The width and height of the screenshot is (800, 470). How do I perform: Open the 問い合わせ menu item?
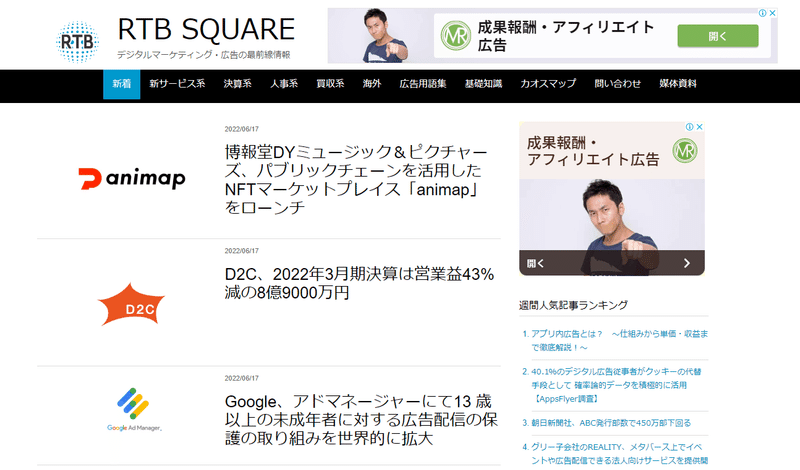[x=617, y=84]
